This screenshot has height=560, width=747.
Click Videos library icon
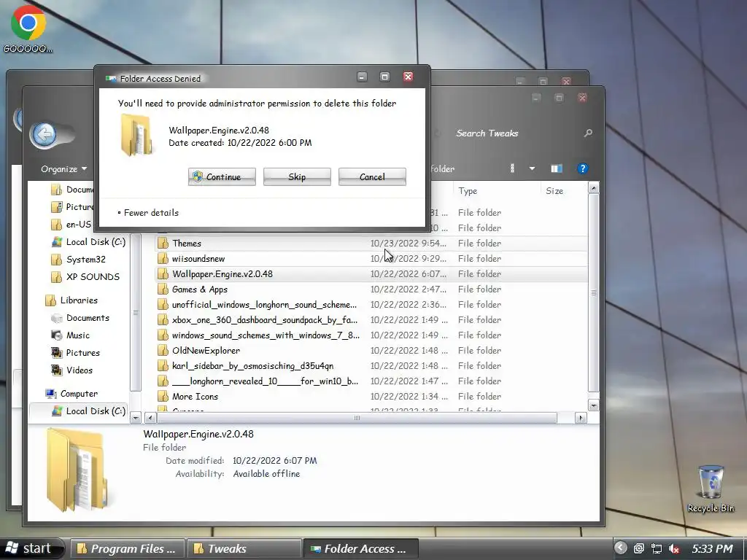57,370
